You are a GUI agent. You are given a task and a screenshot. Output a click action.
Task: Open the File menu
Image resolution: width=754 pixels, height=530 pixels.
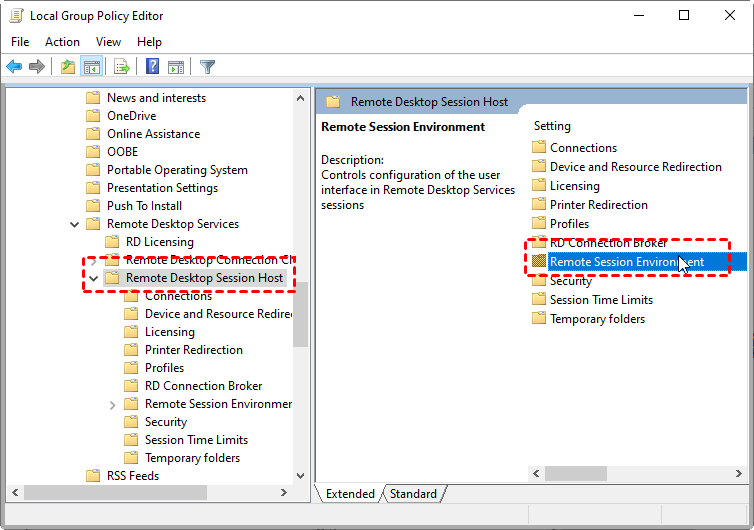tap(20, 42)
